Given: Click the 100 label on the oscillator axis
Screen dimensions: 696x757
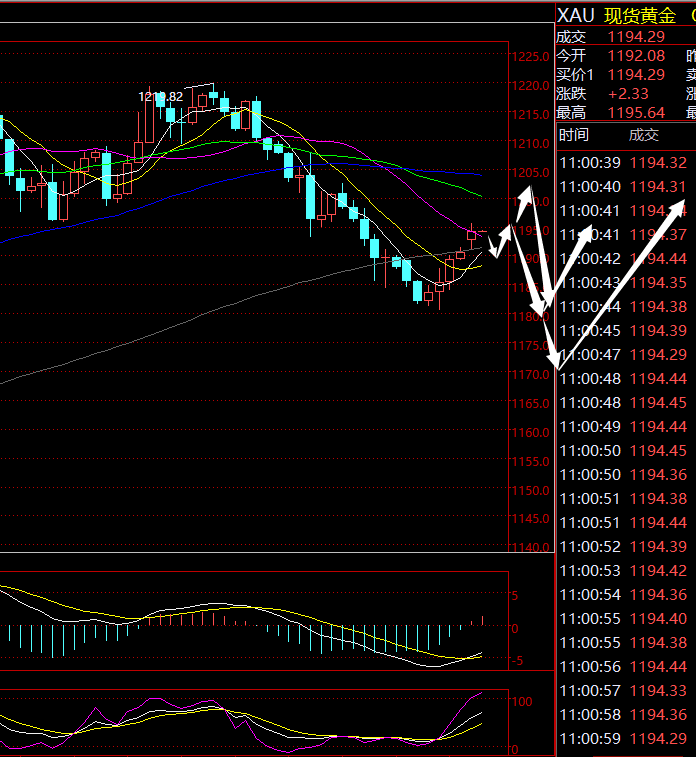Looking at the screenshot, I should [522, 701].
